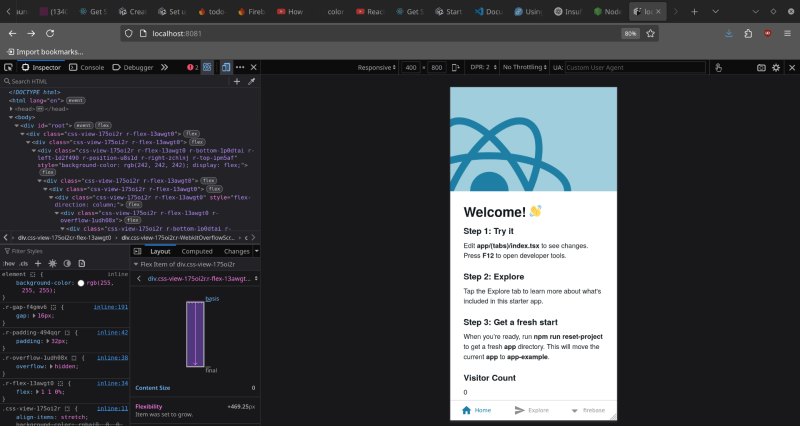Screen dimensions: 800x426
Task: Open the Firefox extensions button
Action: [x=748, y=33]
